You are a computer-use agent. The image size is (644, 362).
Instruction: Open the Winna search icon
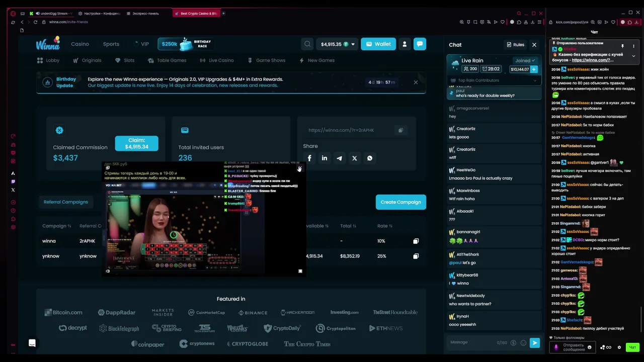click(307, 44)
